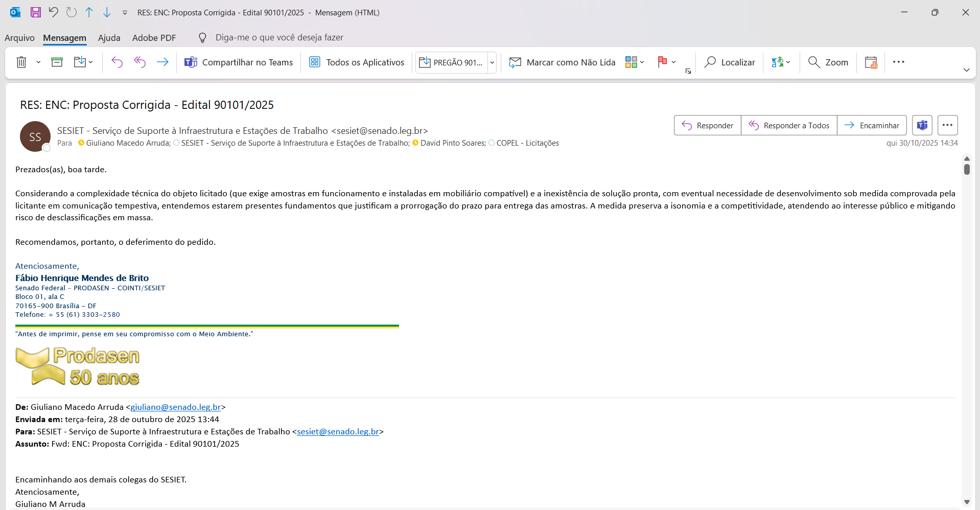Expand the Delete options dropdown arrow
This screenshot has width=980, height=510.
point(38,62)
